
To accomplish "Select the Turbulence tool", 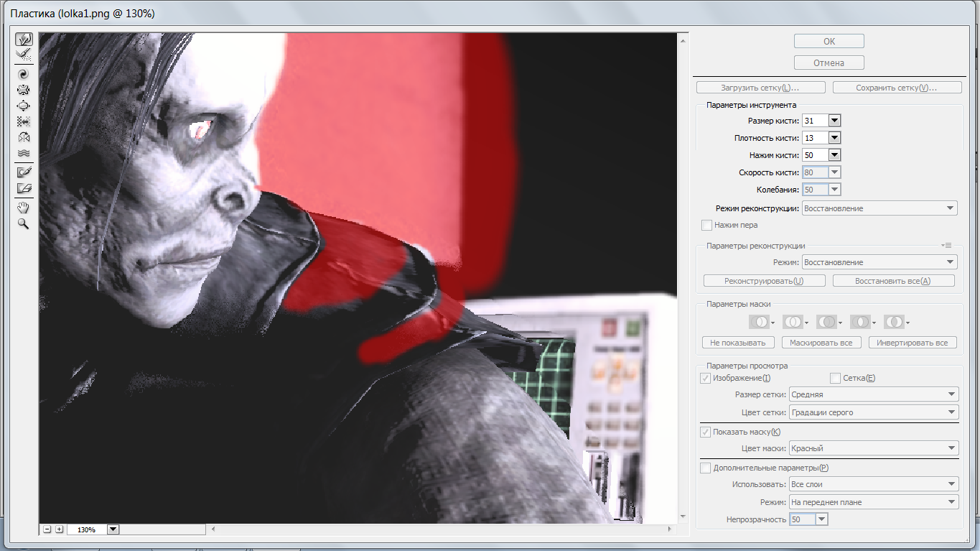I will 24,153.
